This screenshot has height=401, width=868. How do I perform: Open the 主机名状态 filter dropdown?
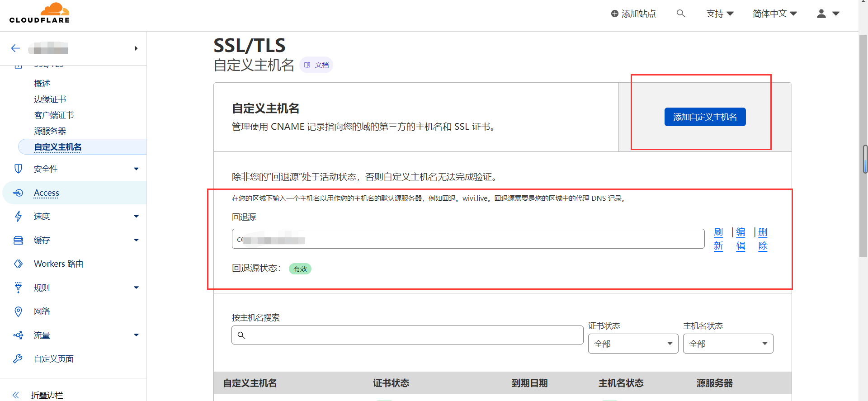[728, 344]
